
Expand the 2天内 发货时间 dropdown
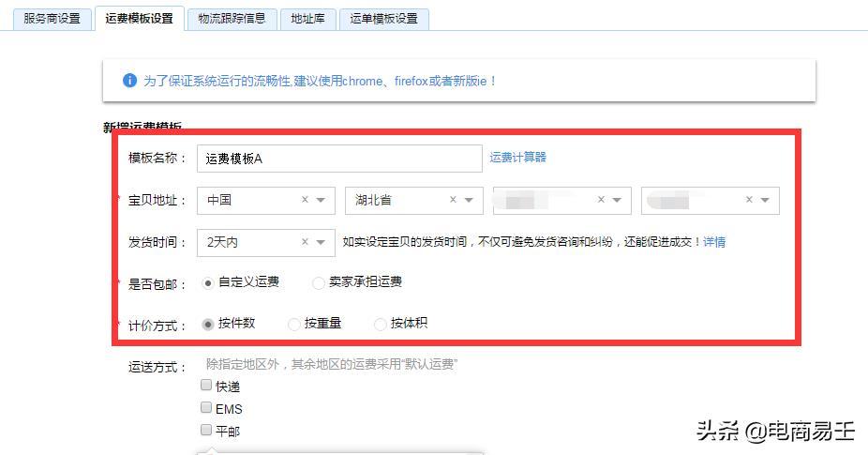321,242
